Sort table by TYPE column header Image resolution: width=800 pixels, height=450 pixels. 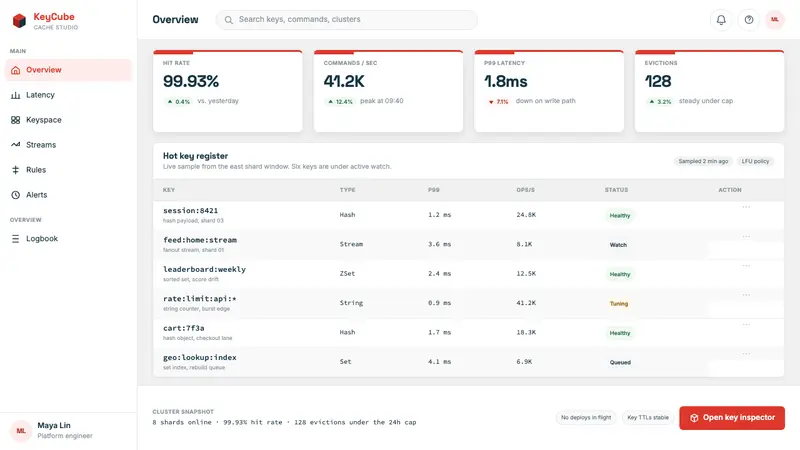pyautogui.click(x=347, y=190)
